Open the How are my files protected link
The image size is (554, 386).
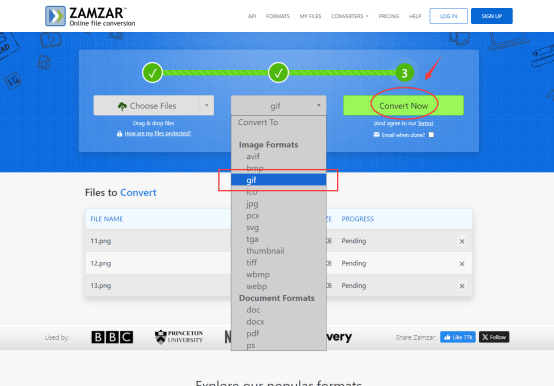(158, 133)
